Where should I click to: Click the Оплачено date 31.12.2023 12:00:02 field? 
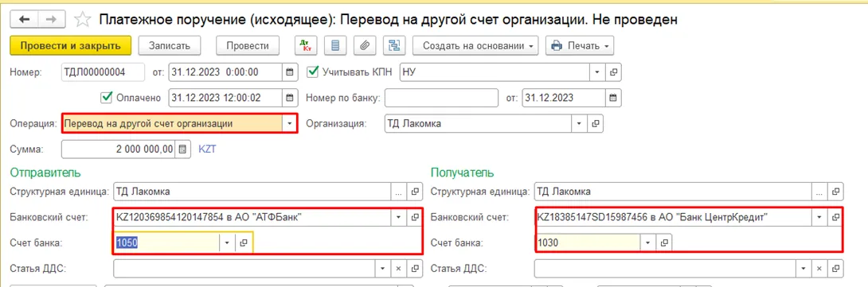click(x=226, y=98)
